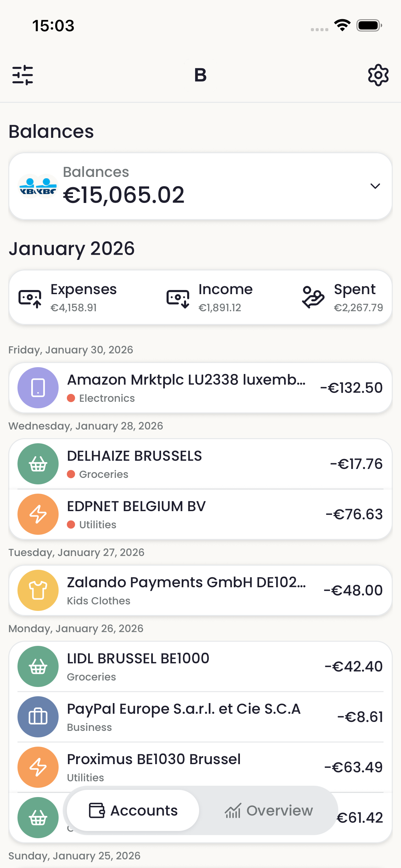Tap the EDPNET utilities lightning icon
This screenshot has width=401, height=868.
[x=38, y=514]
